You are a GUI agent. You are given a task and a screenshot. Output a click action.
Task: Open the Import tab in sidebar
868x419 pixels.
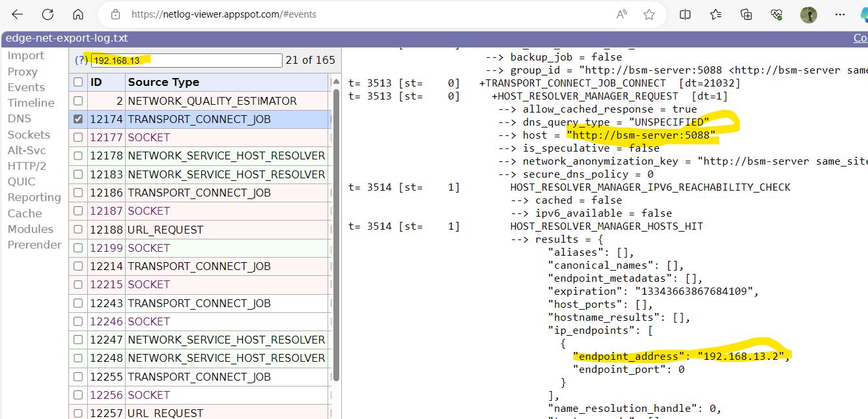26,56
